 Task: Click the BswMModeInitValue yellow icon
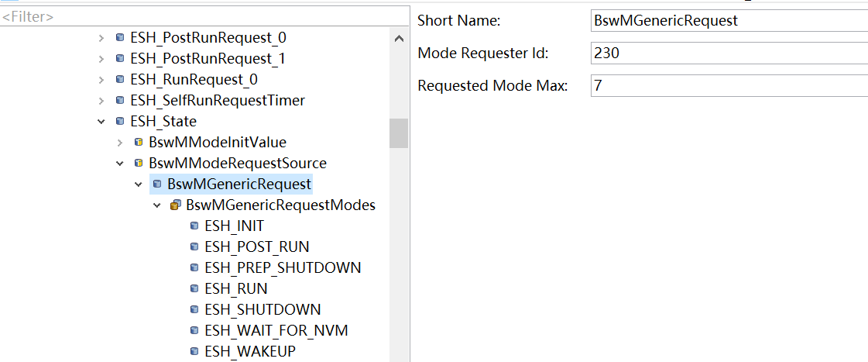[139, 142]
